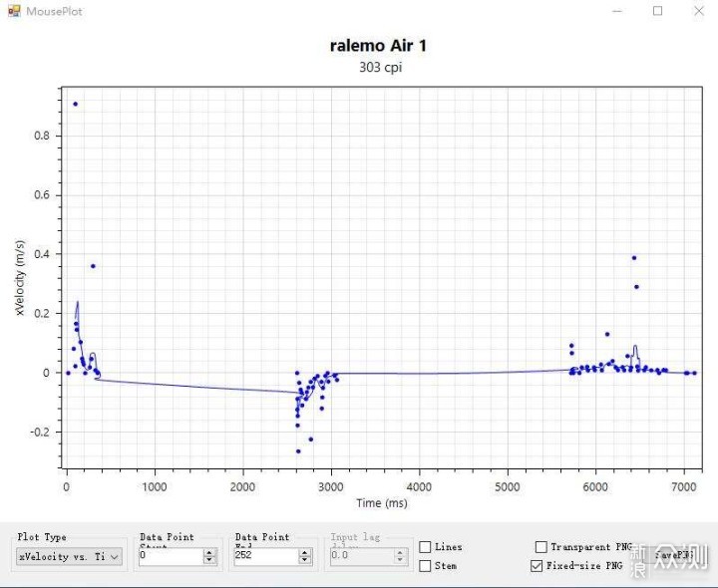Click the 0.8 tick label on velocity axis
Image resolution: width=718 pixels, height=588 pixels.
tap(42, 136)
